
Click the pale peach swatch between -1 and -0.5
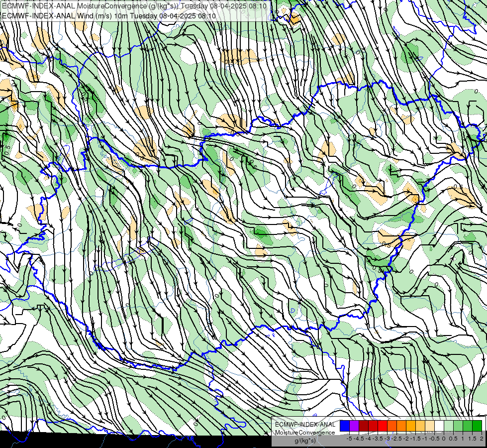430,426
